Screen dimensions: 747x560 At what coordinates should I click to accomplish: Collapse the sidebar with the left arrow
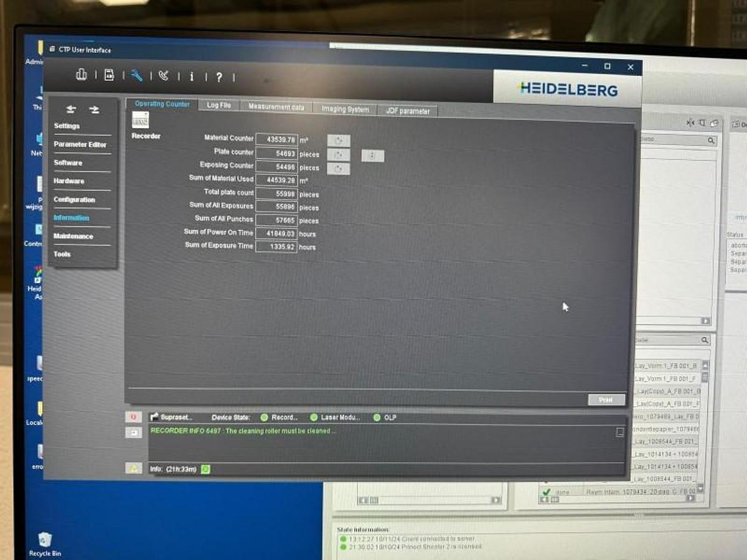click(x=70, y=109)
